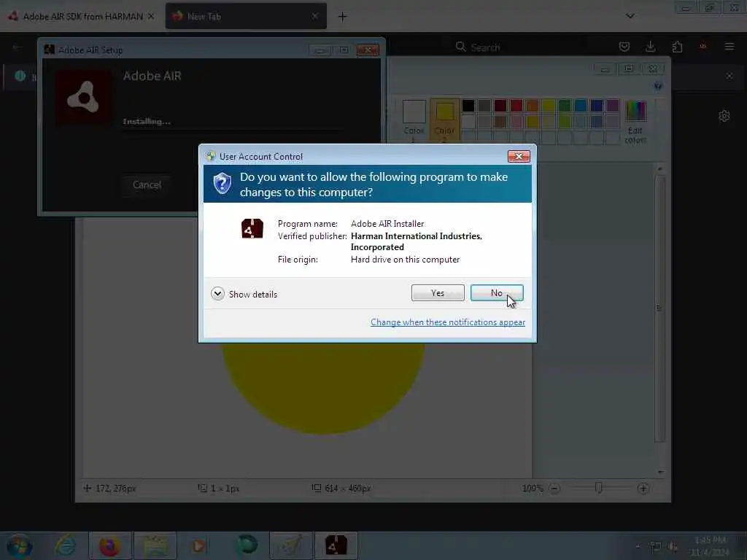Click the Paint vertical scrollbar
The height and width of the screenshot is (560, 747).
(x=659, y=309)
